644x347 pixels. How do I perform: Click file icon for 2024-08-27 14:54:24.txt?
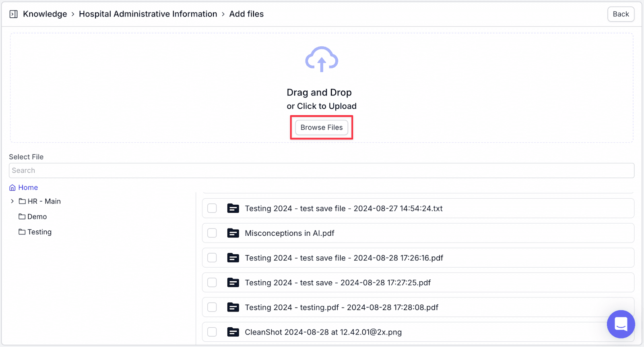tap(233, 208)
